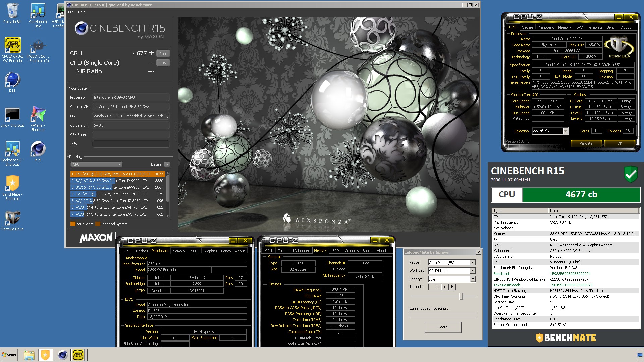The image size is (644, 362).
Task: Switch to BenchMate in the taskbar
Action: (x=45, y=355)
